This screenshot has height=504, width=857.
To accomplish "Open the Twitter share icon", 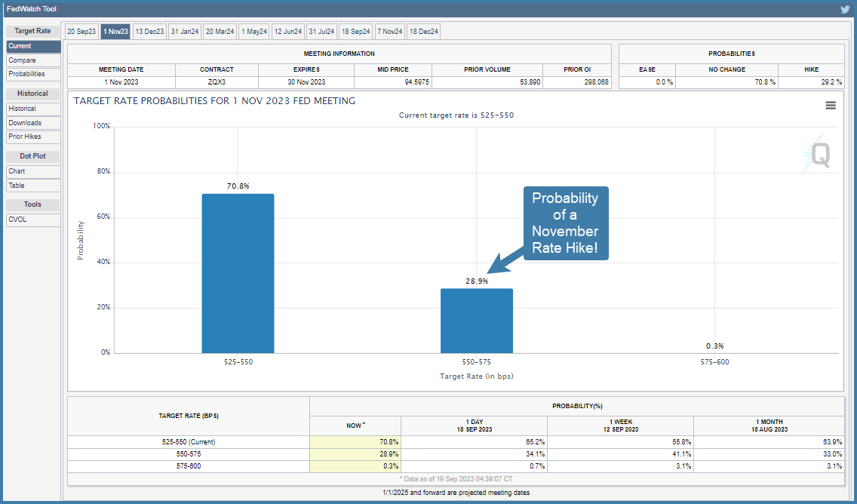I will tap(845, 9).
